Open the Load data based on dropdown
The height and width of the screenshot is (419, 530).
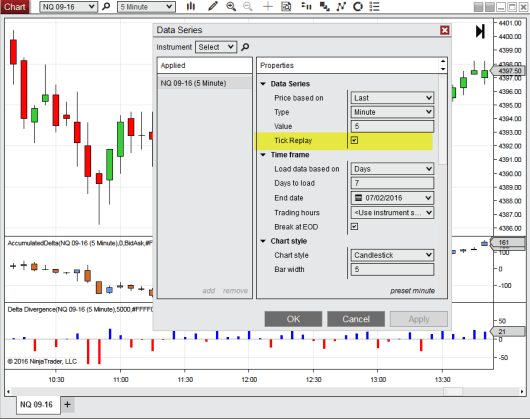point(392,169)
